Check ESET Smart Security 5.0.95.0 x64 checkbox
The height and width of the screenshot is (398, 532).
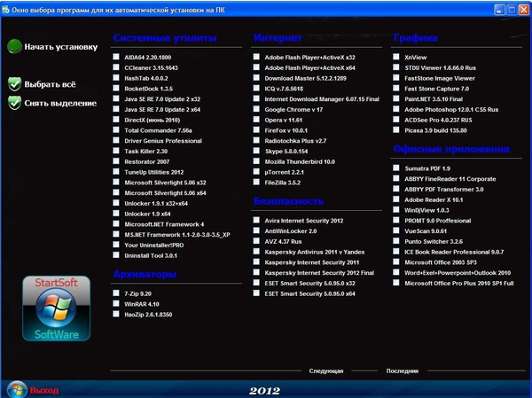click(x=256, y=293)
